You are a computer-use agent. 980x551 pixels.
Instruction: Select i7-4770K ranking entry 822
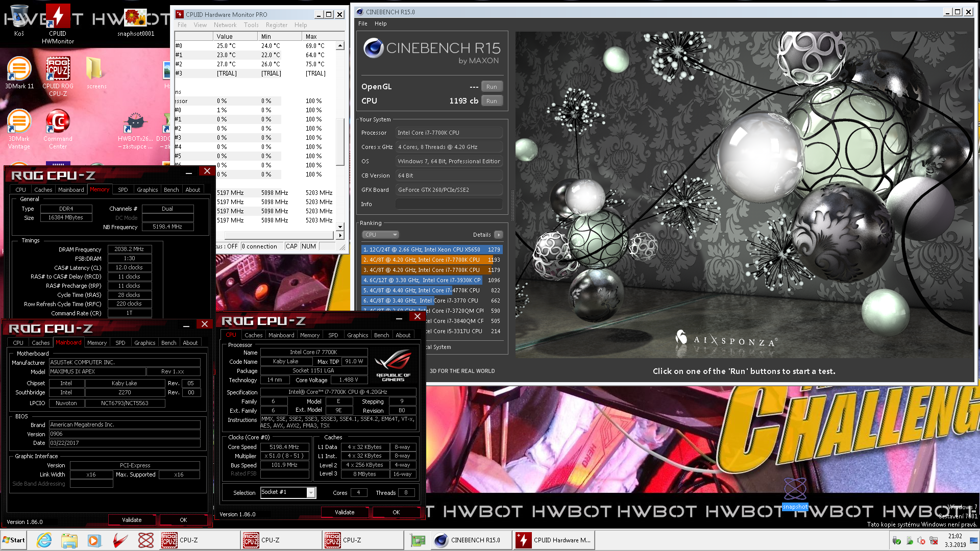pos(432,290)
